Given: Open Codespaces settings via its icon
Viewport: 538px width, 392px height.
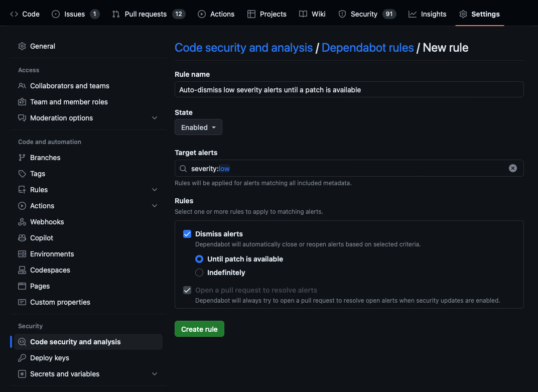Looking at the screenshot, I should pos(23,270).
